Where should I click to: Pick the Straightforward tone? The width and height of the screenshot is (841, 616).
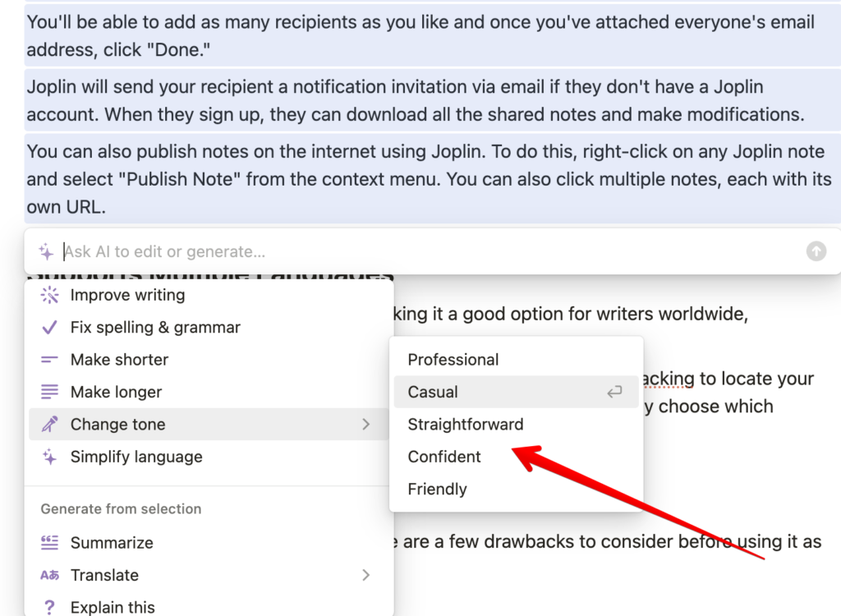pyautogui.click(x=465, y=425)
